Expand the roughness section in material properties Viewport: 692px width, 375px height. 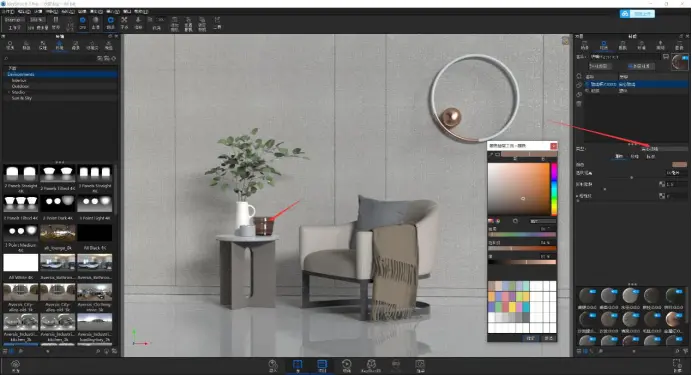point(578,196)
